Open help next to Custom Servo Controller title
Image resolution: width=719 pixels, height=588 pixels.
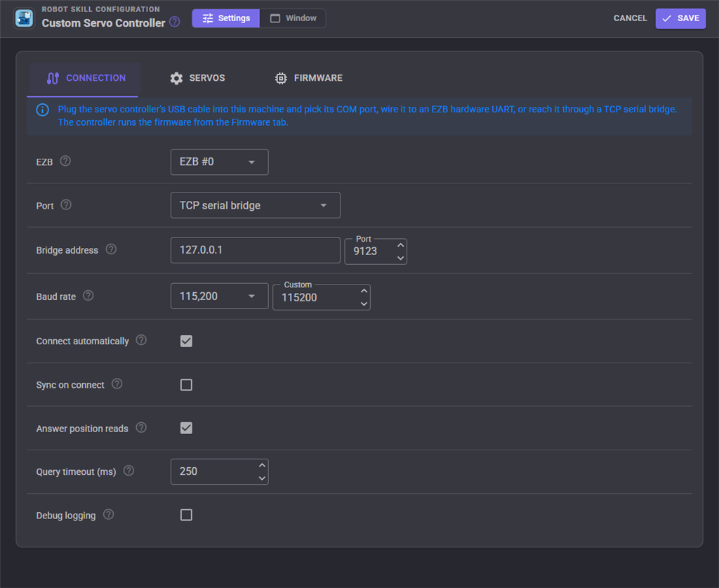(175, 22)
